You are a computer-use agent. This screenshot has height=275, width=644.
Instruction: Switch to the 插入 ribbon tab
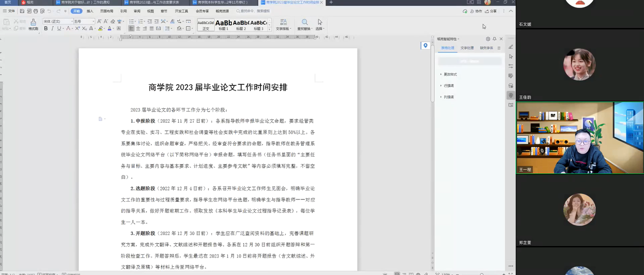tap(90, 11)
